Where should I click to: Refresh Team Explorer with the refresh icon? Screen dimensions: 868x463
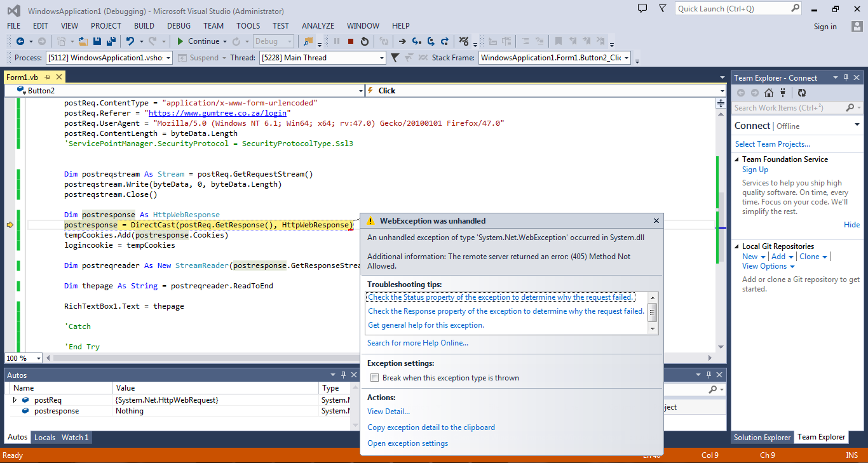(x=802, y=93)
